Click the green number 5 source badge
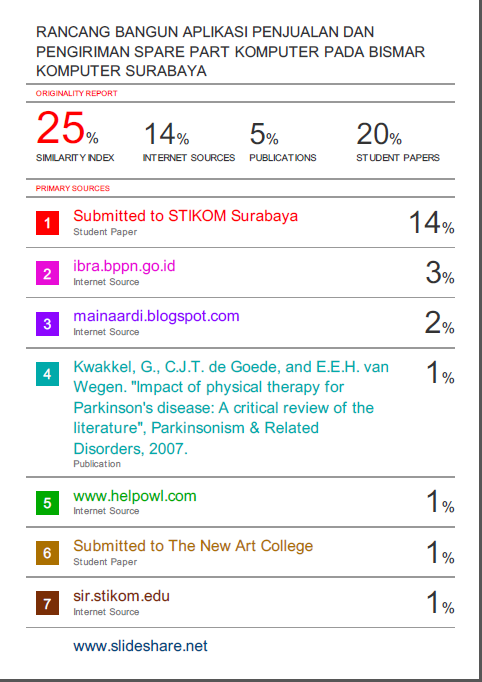This screenshot has width=482, height=682. 47,503
